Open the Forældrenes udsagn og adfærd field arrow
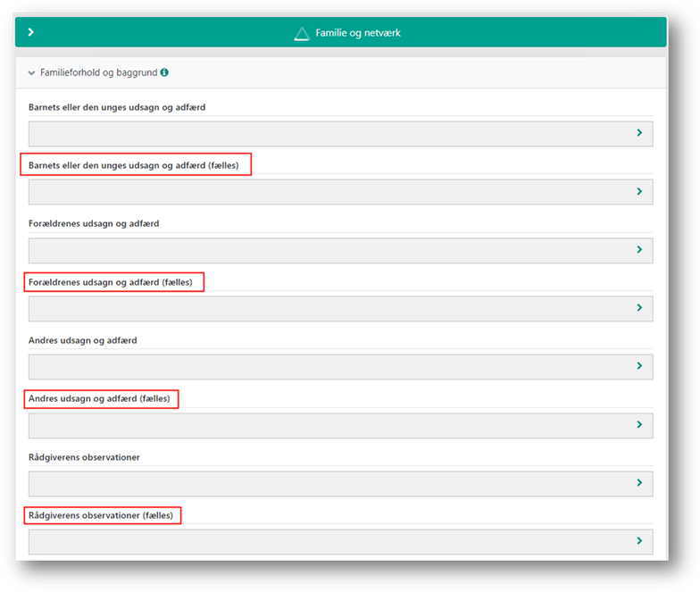 pos(639,250)
